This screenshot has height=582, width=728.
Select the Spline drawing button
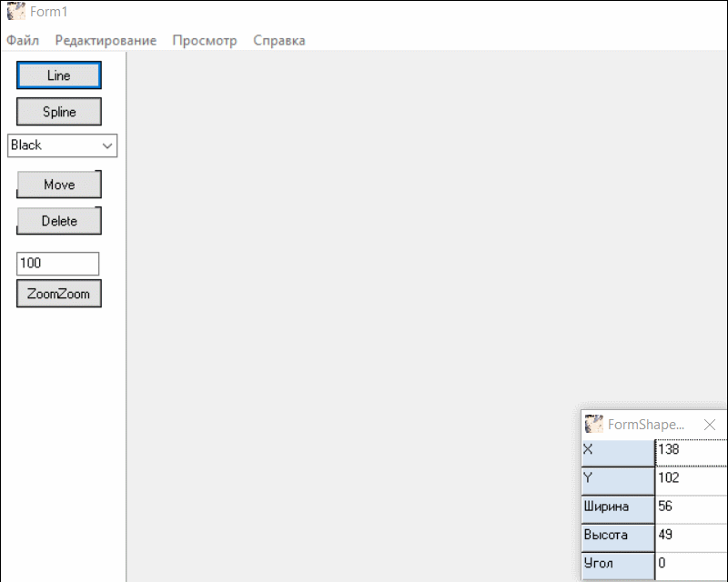click(x=59, y=111)
